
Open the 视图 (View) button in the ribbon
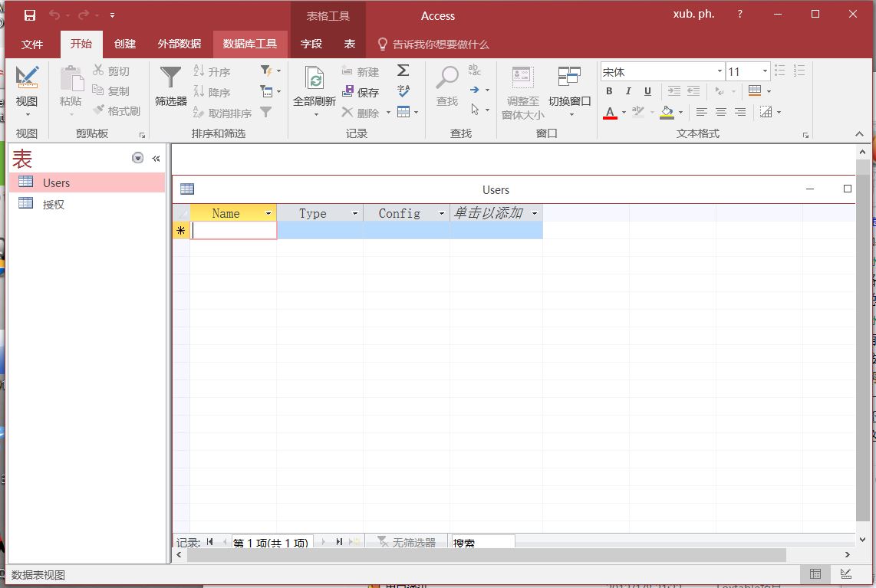coord(27,90)
